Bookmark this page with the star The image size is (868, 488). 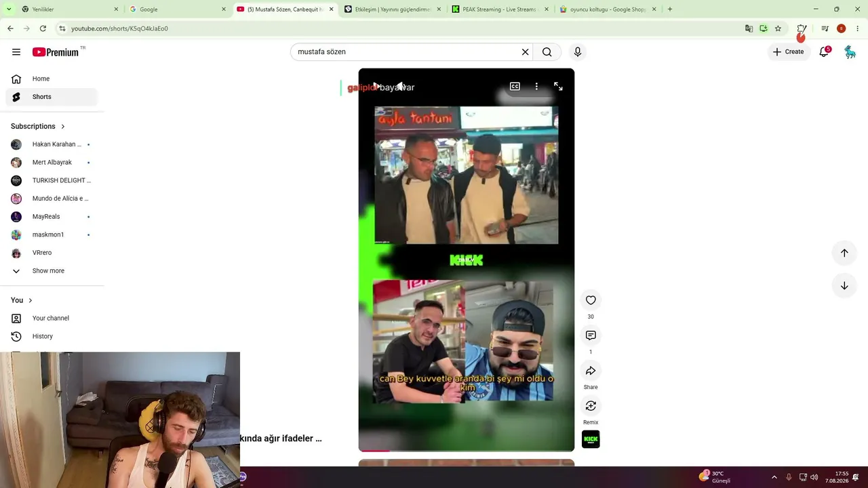(778, 28)
